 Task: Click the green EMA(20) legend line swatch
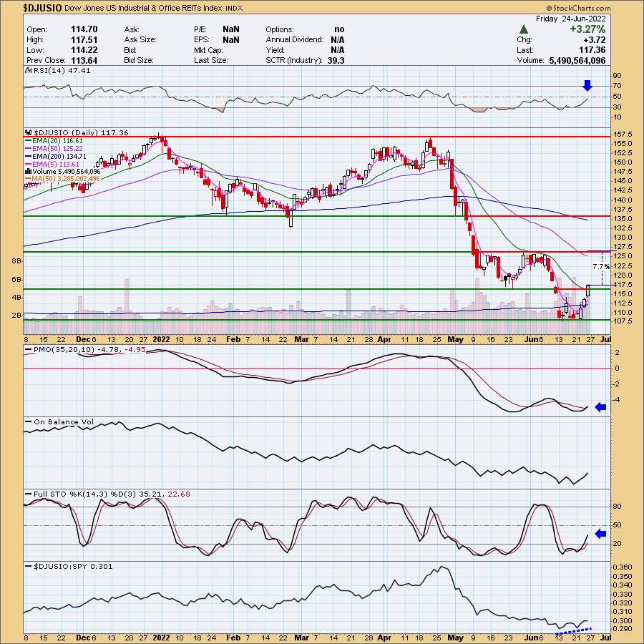point(29,140)
